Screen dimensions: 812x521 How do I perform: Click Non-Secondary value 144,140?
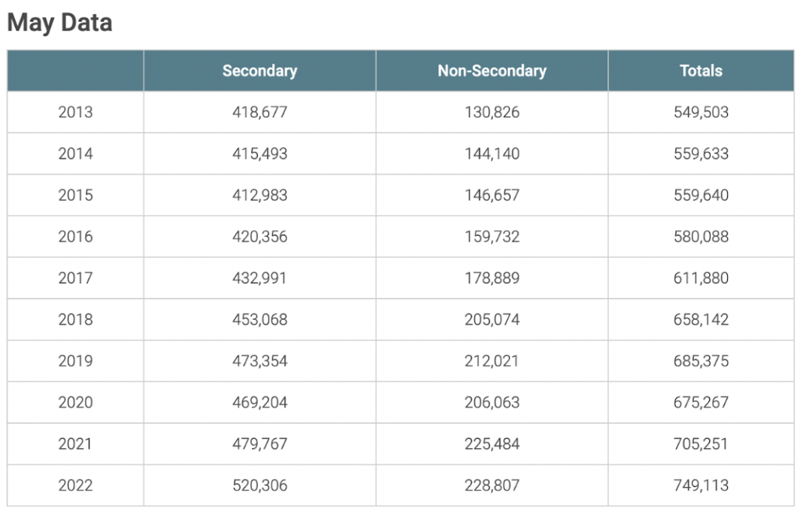pyautogui.click(x=492, y=153)
